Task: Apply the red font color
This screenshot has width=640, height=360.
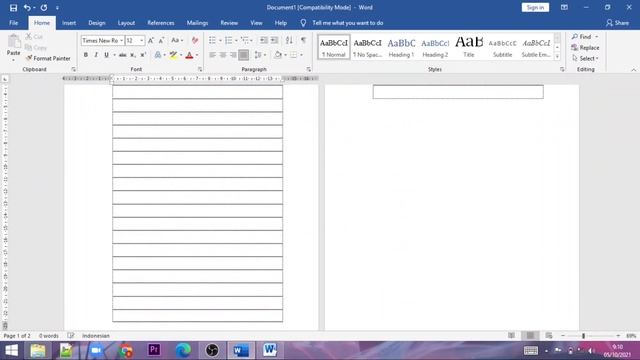Action: pyautogui.click(x=189, y=55)
